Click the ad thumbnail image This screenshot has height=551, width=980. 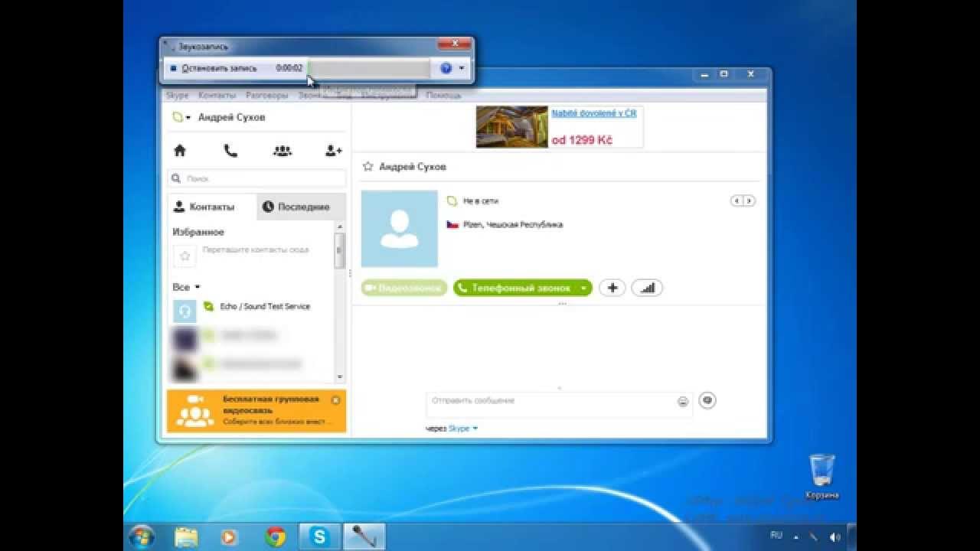pyautogui.click(x=511, y=126)
